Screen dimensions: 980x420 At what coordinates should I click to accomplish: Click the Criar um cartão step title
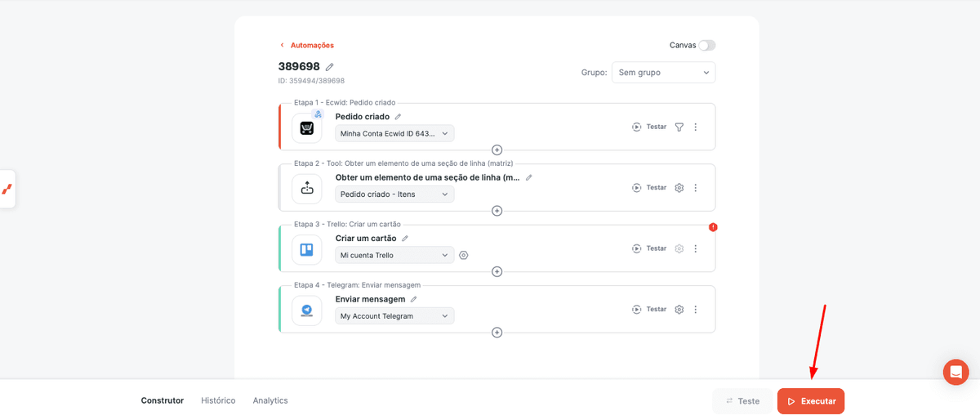point(366,239)
